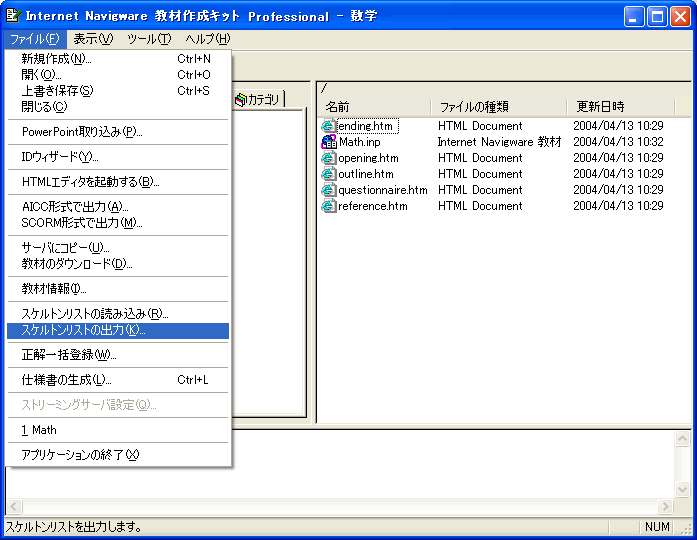The image size is (697, 540).
Task: Click output pane scroll down arrow
Action: 682,489
